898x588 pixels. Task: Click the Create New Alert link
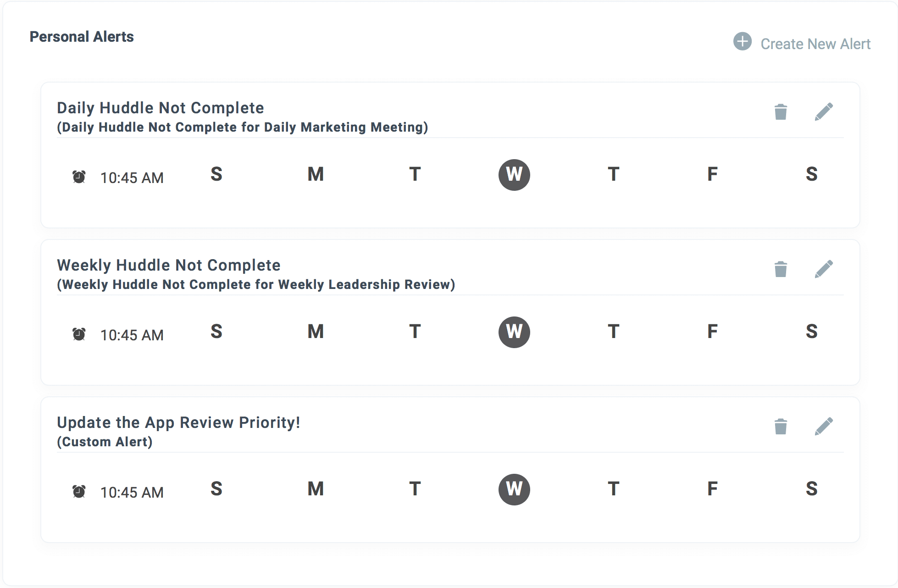[x=815, y=44]
